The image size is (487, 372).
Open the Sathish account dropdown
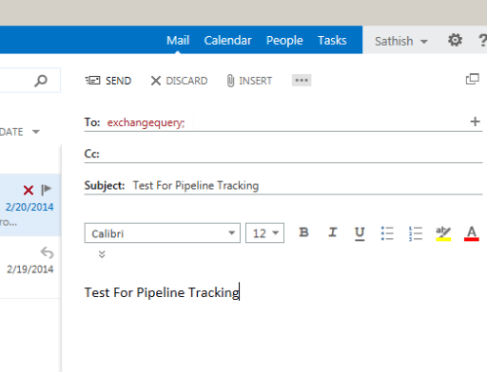point(401,41)
